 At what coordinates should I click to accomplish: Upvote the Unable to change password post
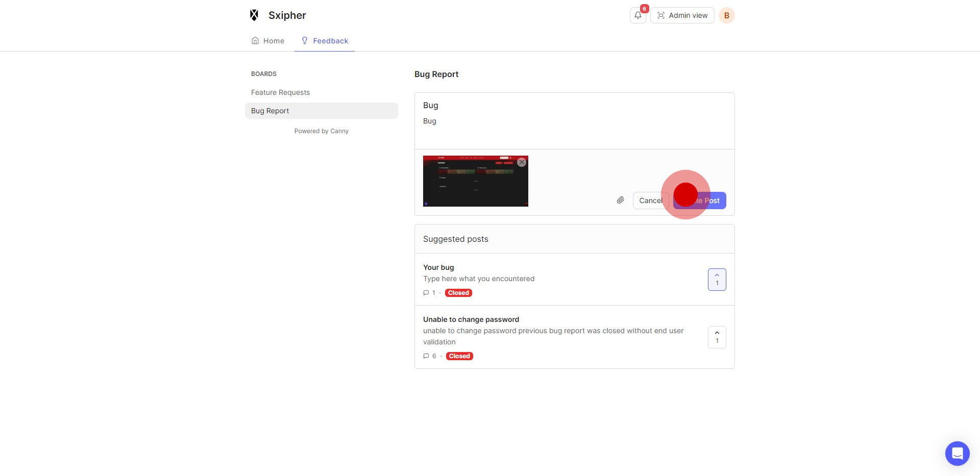coord(717,337)
